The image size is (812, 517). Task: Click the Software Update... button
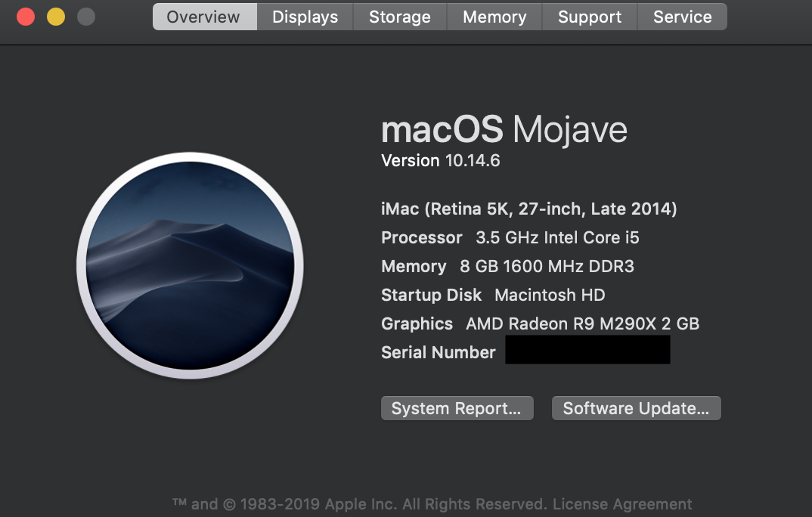(x=637, y=408)
